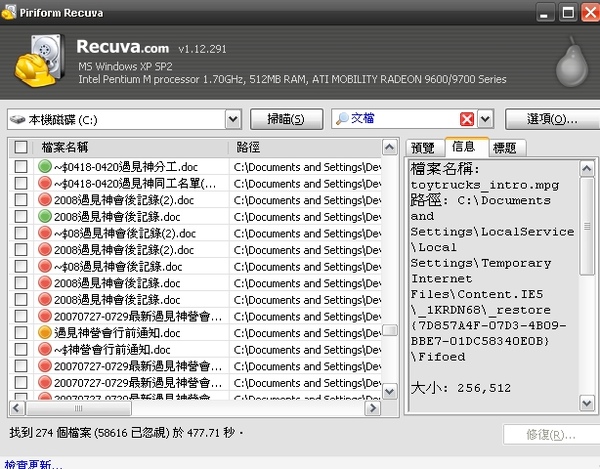600x469 pixels.
Task: Click the Recuva.com header title
Action: tap(122, 47)
